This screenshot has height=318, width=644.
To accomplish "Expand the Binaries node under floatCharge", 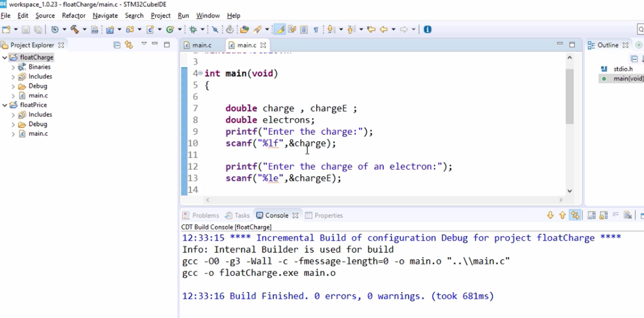I will 14,67.
